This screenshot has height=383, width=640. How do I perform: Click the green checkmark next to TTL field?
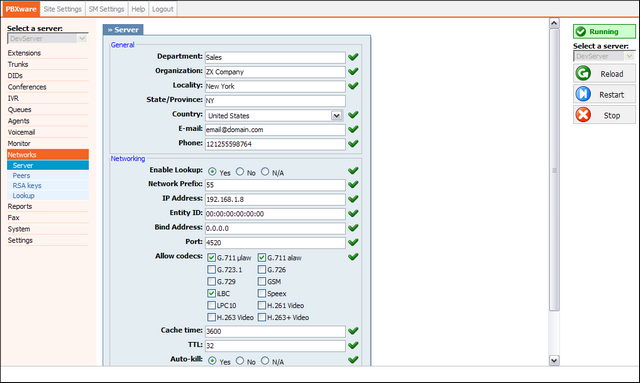[353, 345]
